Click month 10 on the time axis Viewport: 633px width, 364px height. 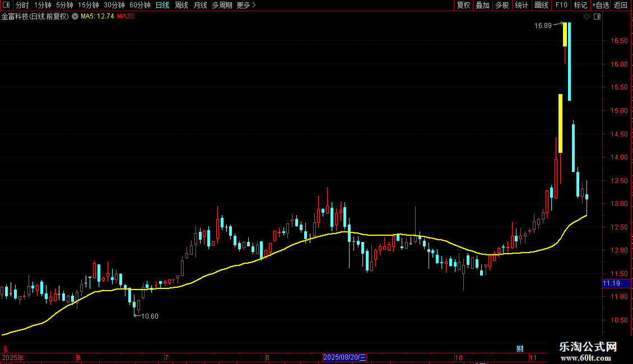459,357
